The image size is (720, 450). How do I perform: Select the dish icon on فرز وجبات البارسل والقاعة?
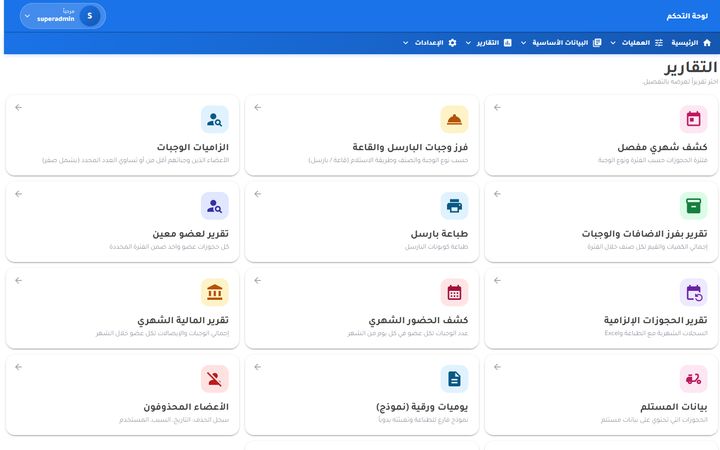point(454,119)
